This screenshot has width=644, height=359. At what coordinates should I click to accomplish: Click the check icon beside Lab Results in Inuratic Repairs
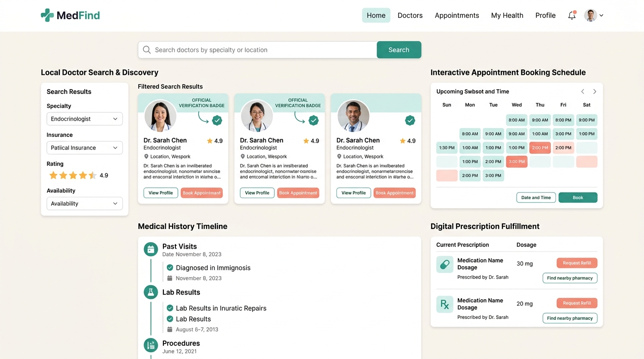coord(170,308)
